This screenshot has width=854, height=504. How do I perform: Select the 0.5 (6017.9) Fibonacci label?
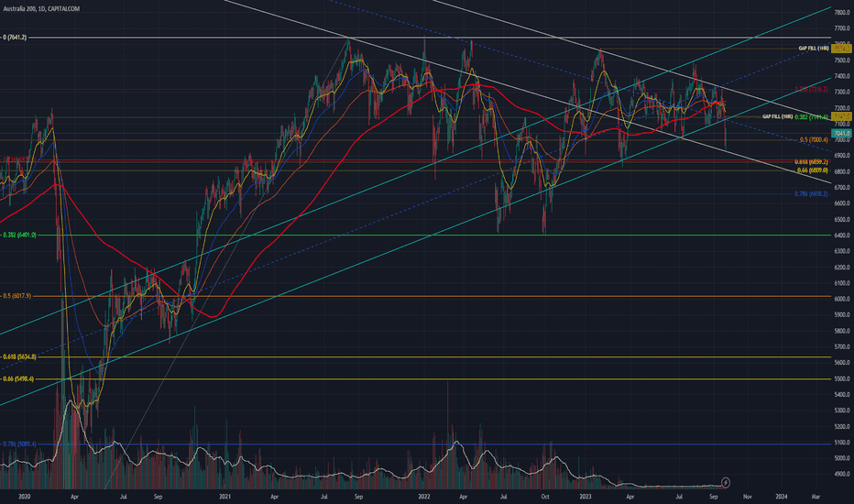[16, 296]
